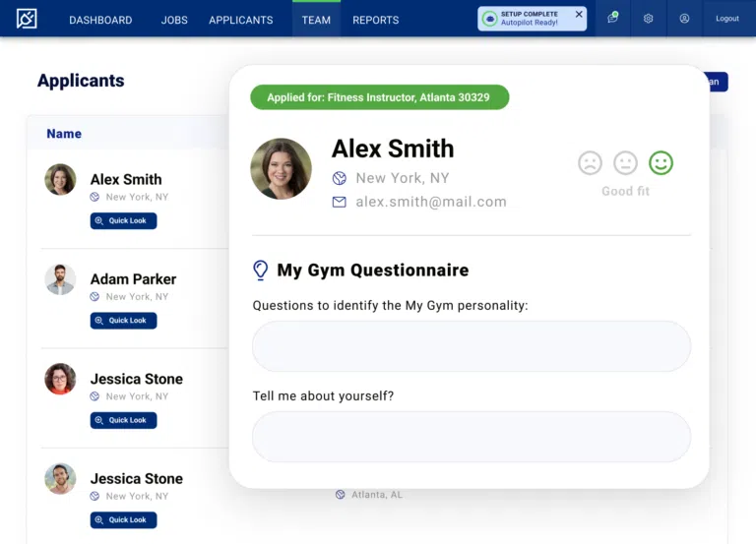The width and height of the screenshot is (756, 544).
Task: Click the alex.smith@mail.com email address
Action: 431,202
